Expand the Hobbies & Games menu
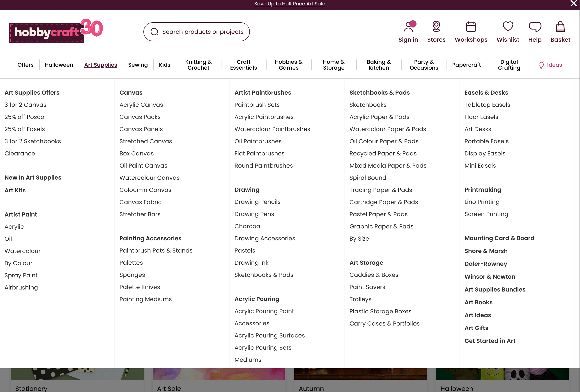 click(288, 65)
